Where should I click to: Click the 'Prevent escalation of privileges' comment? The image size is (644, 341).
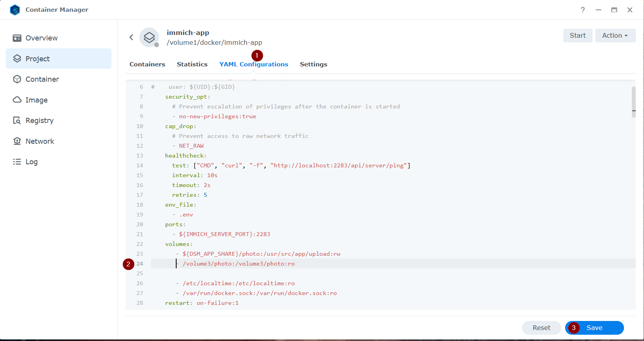[x=286, y=106]
